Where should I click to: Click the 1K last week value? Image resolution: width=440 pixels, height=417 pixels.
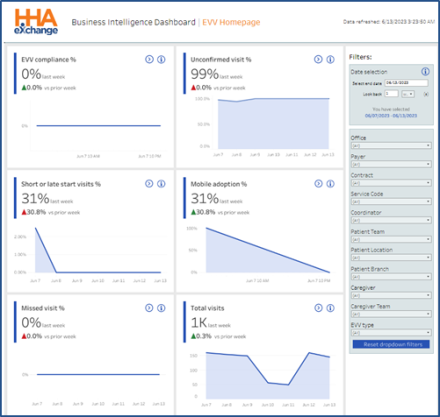coord(210,323)
